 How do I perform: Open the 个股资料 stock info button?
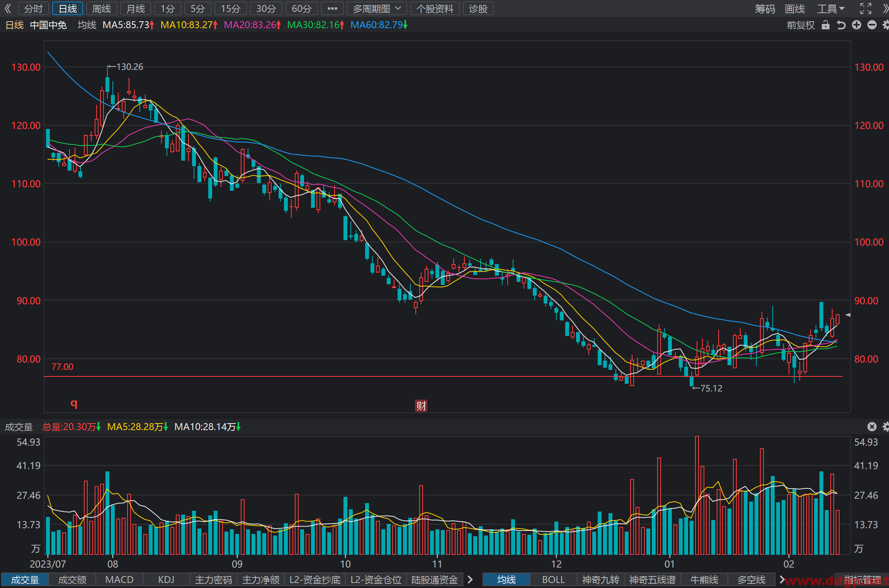coord(435,8)
